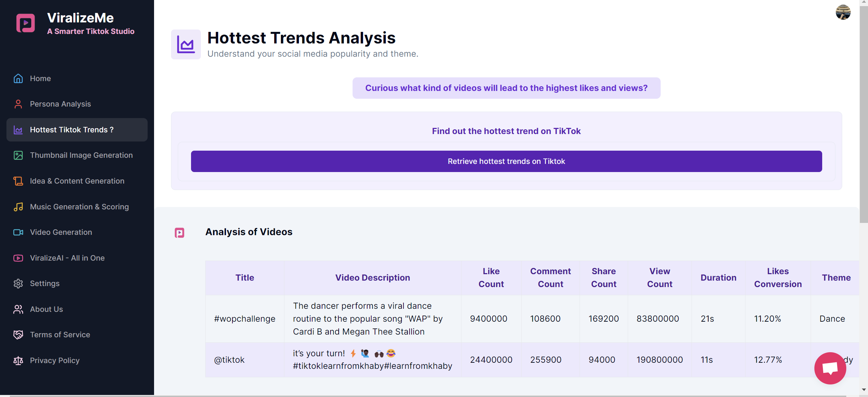Click the Home house icon
868x397 pixels.
[x=18, y=78]
